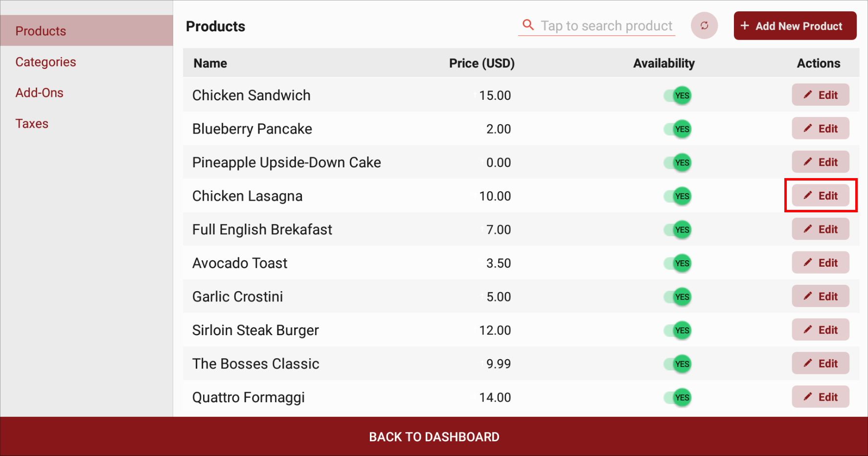Image resolution: width=868 pixels, height=456 pixels.
Task: Edit the Full English Brekafast product
Action: 821,229
